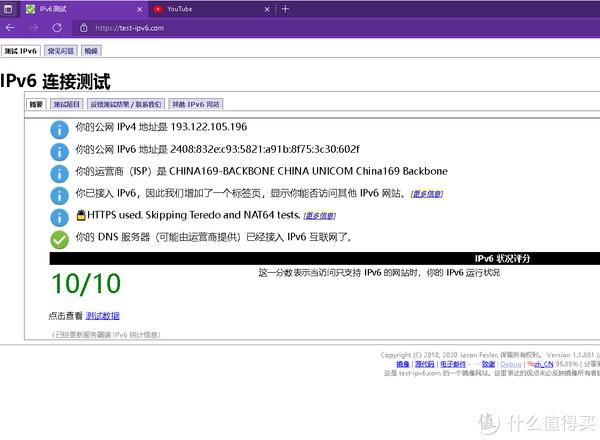Switch to the IPv6测试 browser tab
The height and width of the screenshot is (440, 600).
coord(83,9)
